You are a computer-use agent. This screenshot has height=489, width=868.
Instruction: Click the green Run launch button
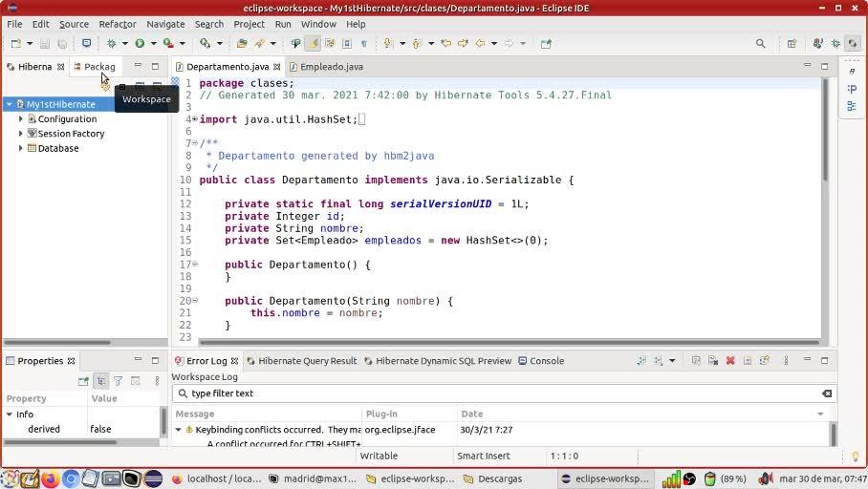pos(140,43)
